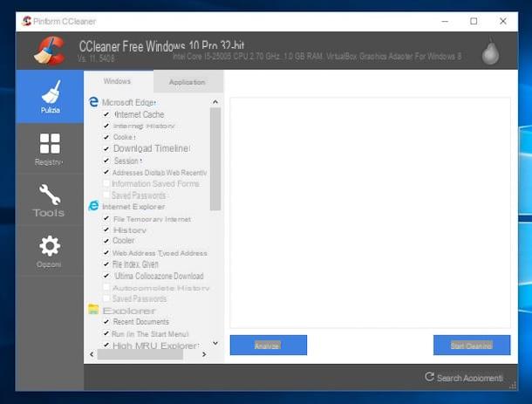Toggle Recent Documents checkbox
The height and width of the screenshot is (404, 532).
tap(106, 321)
